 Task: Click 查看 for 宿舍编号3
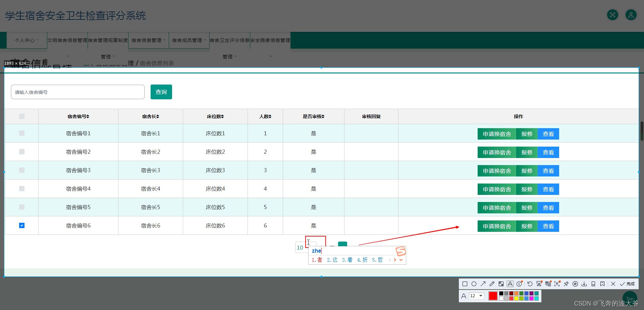tap(548, 171)
